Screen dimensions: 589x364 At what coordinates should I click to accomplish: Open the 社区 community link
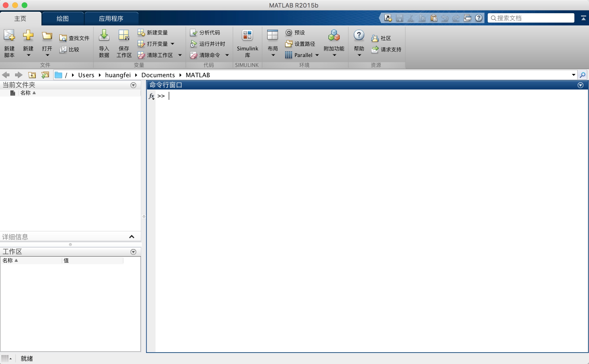click(381, 38)
